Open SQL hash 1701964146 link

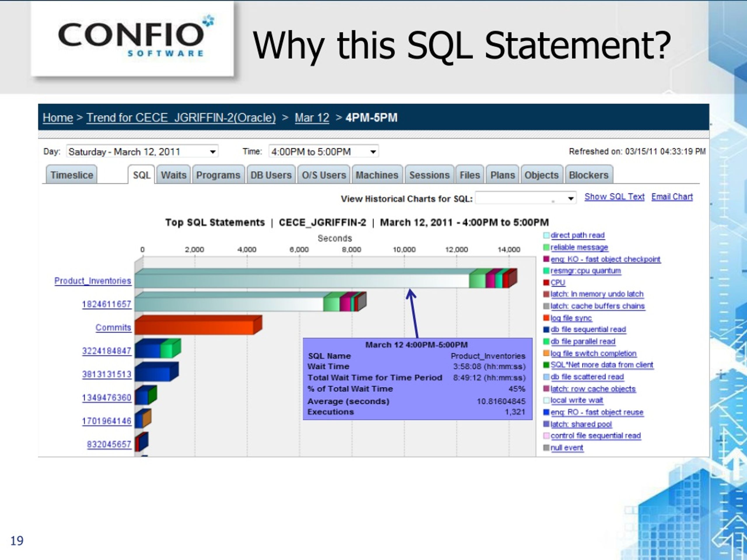click(x=107, y=421)
